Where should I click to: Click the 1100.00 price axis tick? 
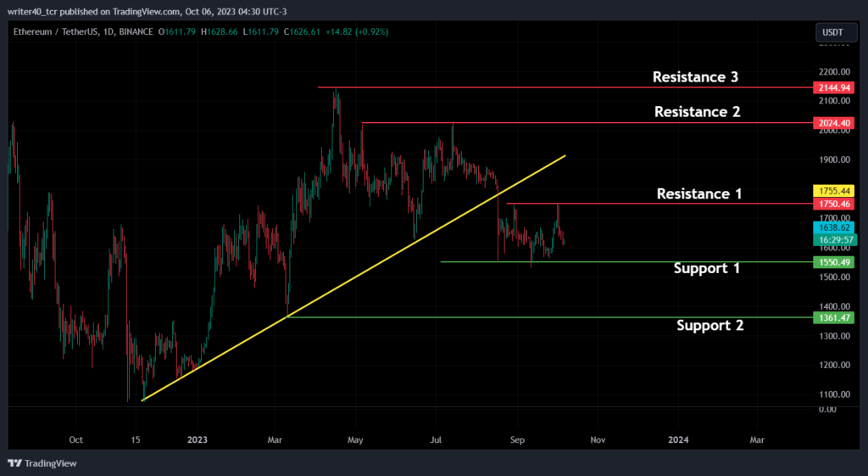pyautogui.click(x=834, y=394)
